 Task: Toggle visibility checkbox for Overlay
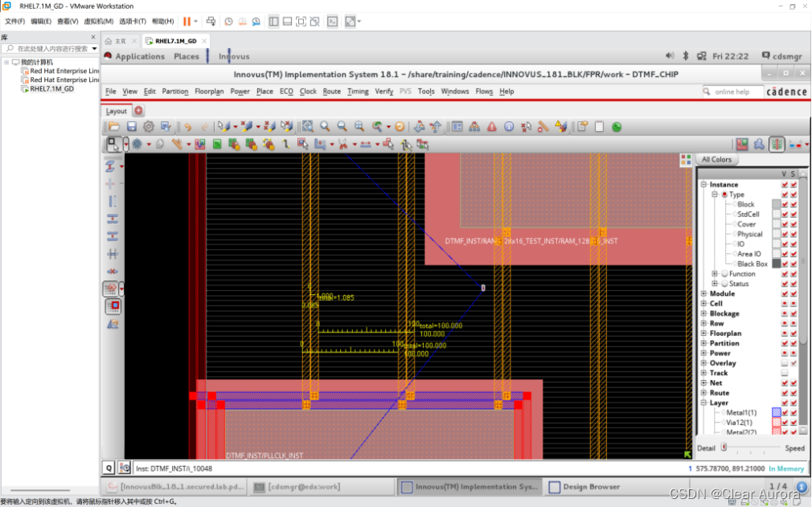point(785,363)
